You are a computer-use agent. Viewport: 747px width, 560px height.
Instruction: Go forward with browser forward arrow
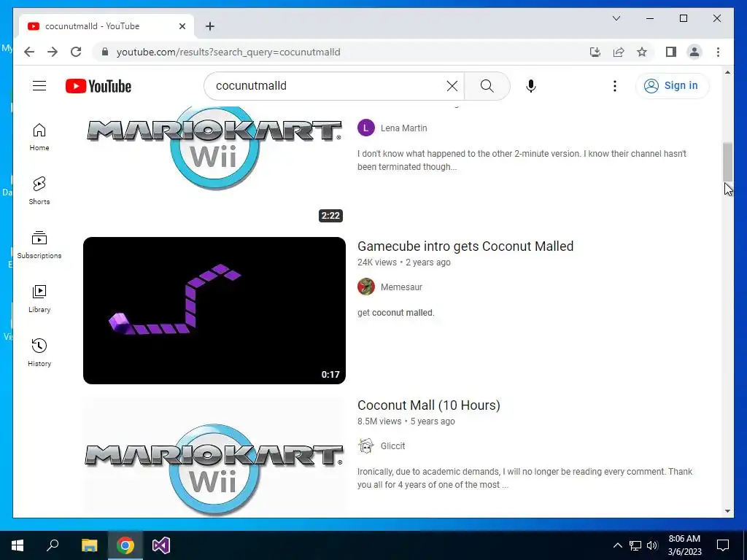click(53, 52)
